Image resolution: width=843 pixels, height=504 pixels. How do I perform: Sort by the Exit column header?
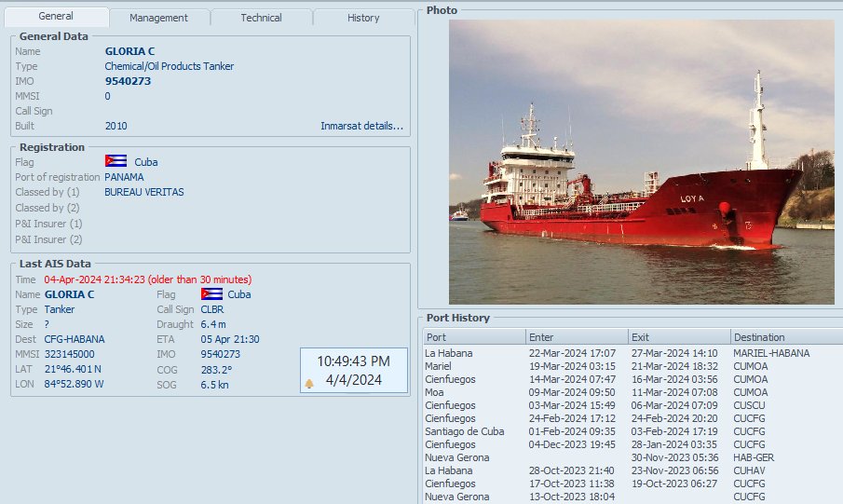coord(680,337)
